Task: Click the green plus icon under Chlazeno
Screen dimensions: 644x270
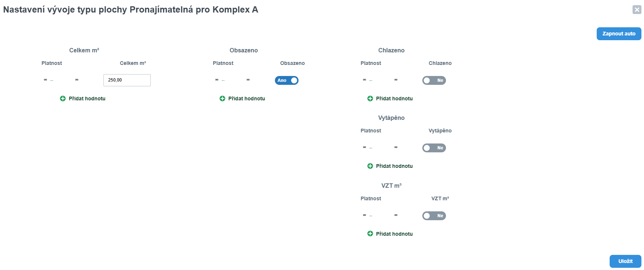Action: pos(370,98)
